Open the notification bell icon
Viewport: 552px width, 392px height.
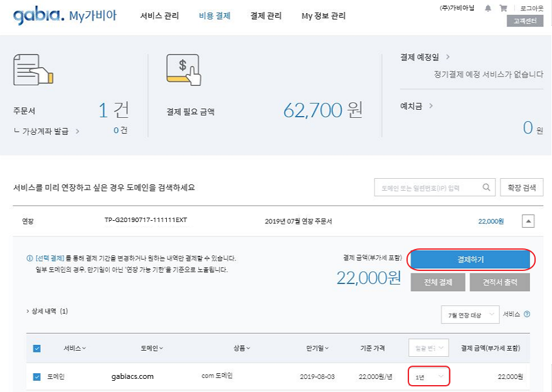(488, 8)
